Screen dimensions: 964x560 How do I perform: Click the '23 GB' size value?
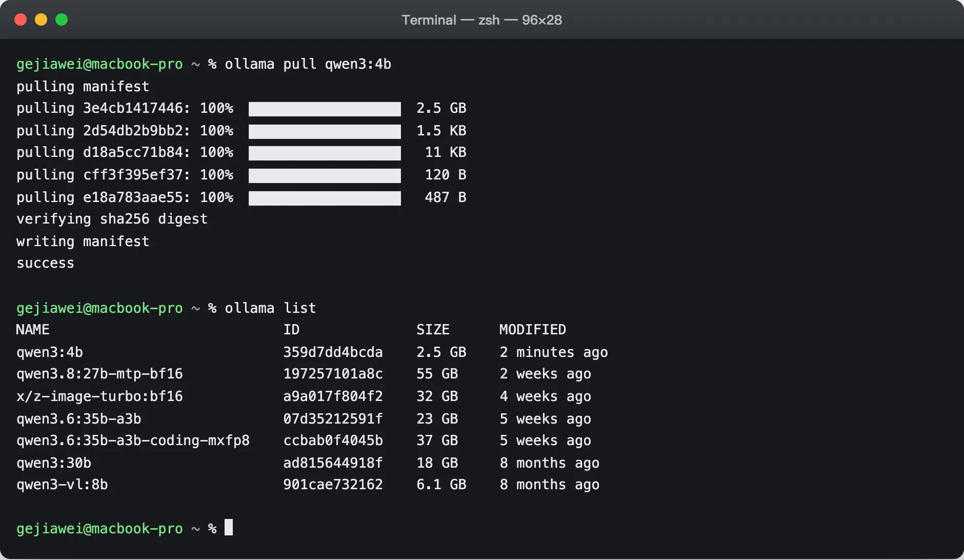(437, 419)
